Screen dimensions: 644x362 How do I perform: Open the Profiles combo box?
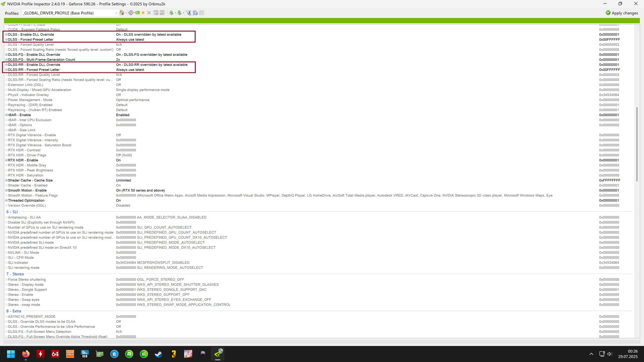click(69, 13)
